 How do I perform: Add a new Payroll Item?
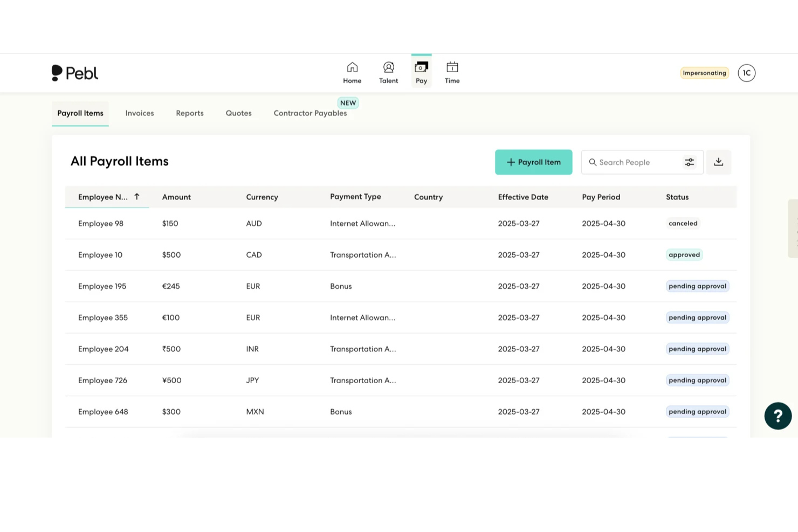[x=533, y=162]
